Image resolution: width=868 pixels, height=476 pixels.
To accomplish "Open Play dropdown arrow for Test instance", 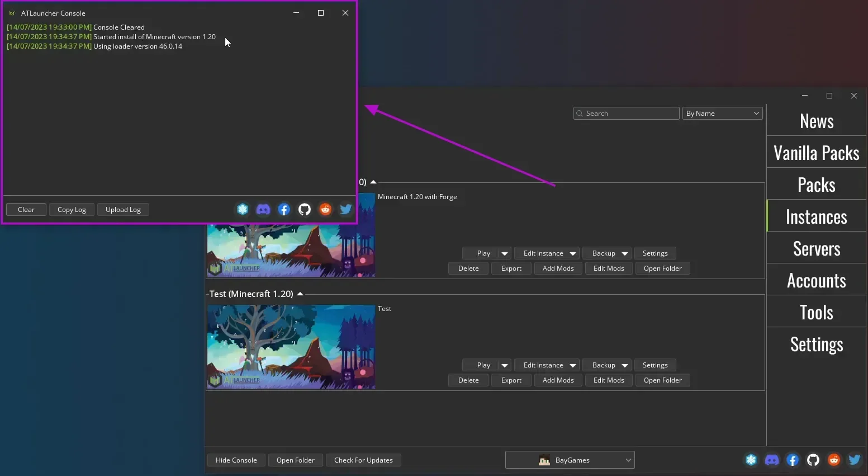I will [x=505, y=365].
